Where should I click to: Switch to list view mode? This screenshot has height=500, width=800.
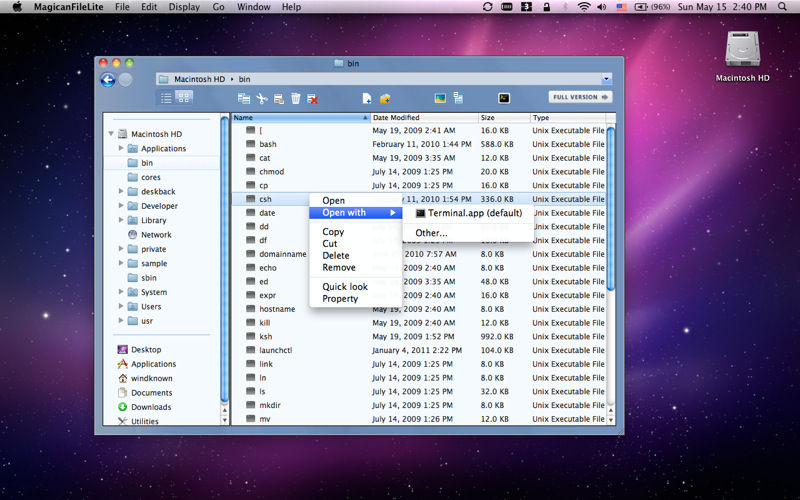pos(166,98)
